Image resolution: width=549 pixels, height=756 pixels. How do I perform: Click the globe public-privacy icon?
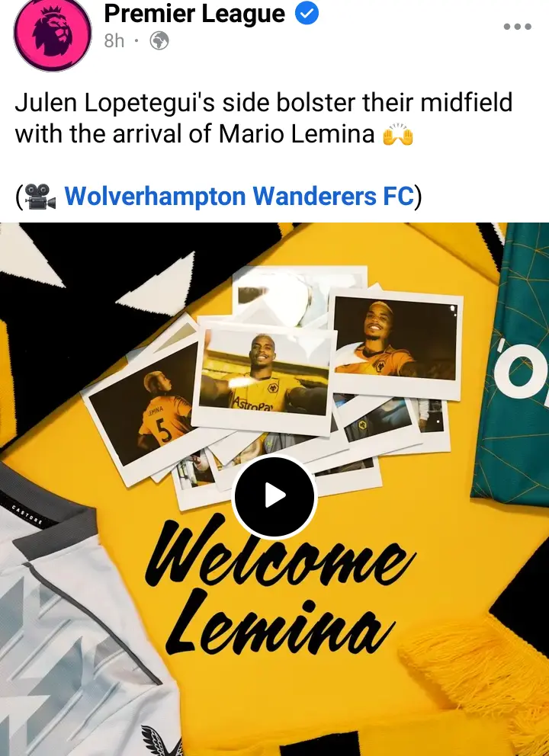coord(159,41)
